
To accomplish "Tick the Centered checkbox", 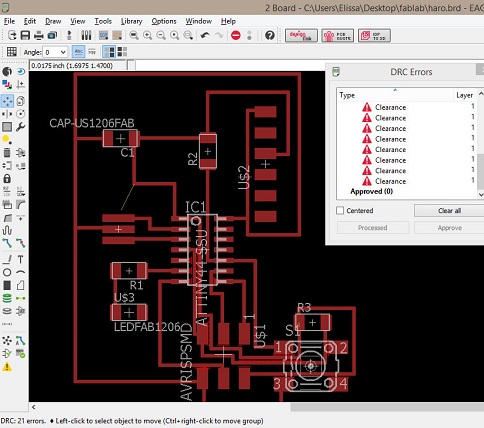I will coord(340,211).
